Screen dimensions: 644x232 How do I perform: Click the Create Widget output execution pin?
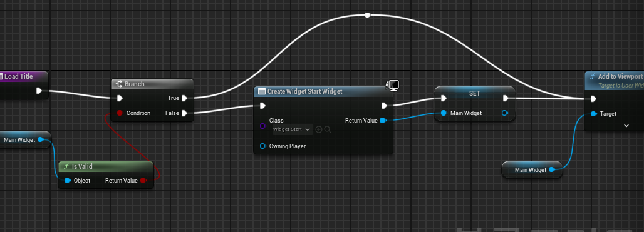[384, 106]
